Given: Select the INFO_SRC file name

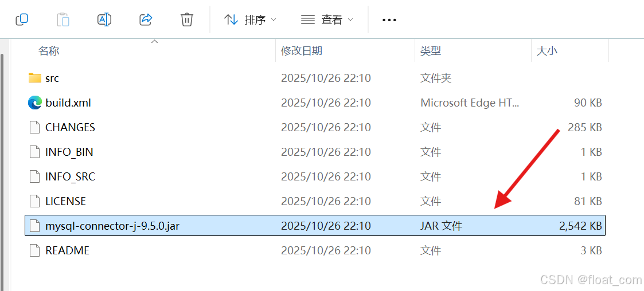Looking at the screenshot, I should pos(70,177).
